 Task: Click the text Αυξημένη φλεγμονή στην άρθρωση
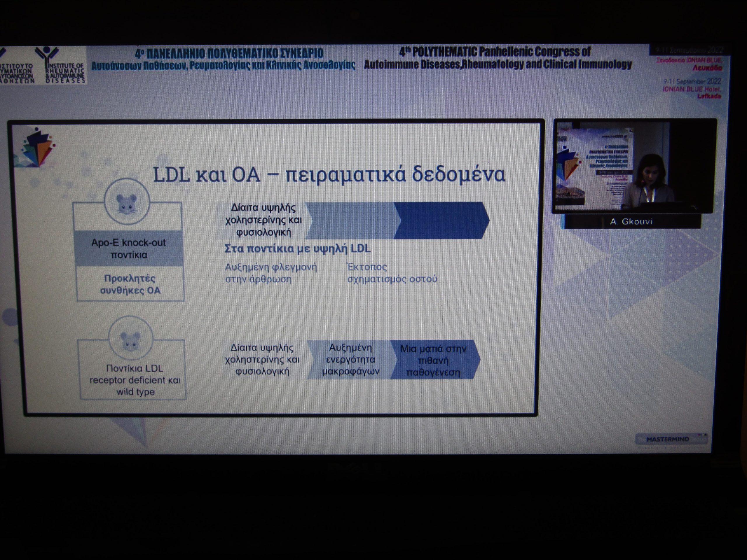[x=271, y=273]
